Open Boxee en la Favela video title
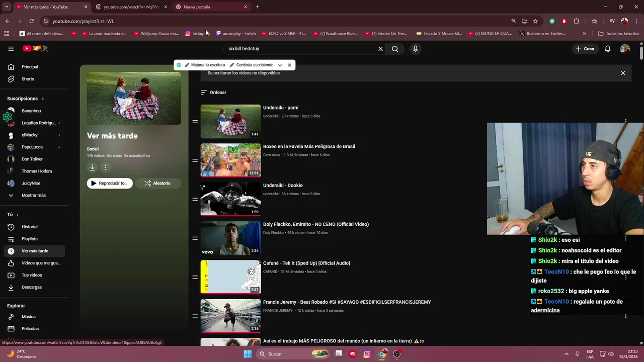 (309, 146)
